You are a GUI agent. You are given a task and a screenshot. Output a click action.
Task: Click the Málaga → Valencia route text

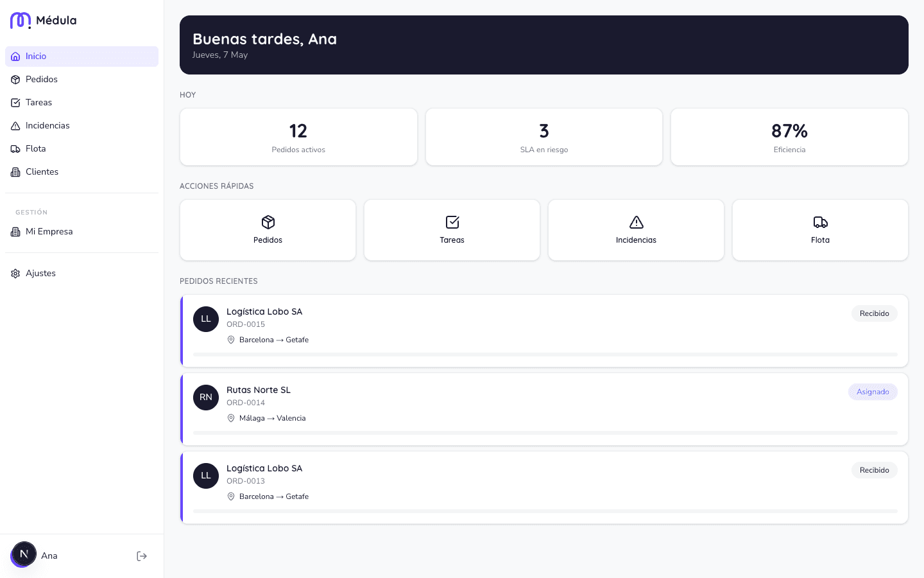pos(273,418)
